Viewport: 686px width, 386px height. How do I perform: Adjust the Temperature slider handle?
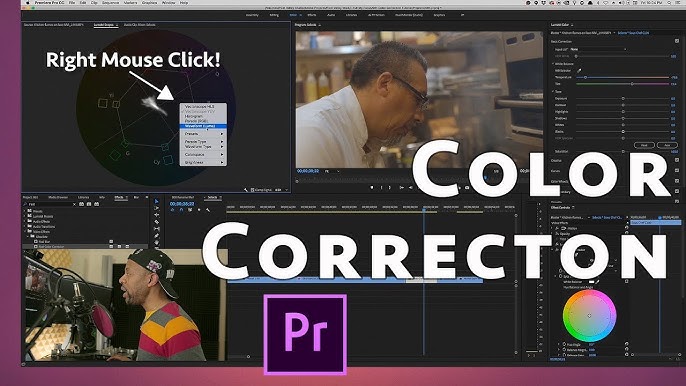pyautogui.click(x=585, y=77)
